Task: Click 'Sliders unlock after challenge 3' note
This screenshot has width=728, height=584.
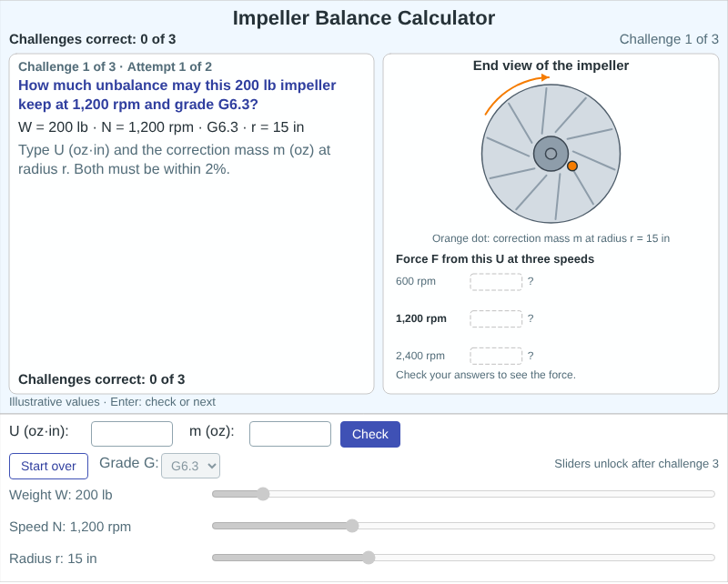Action: tap(636, 464)
